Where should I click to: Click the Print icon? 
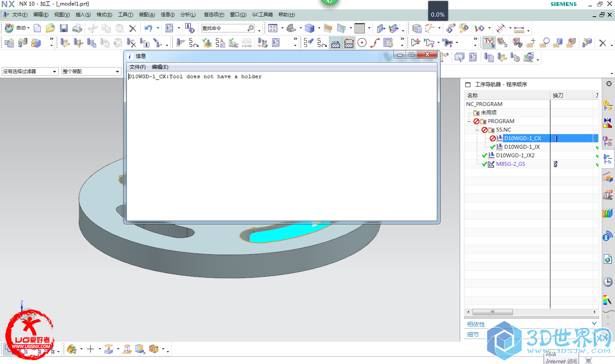[x=77, y=28]
